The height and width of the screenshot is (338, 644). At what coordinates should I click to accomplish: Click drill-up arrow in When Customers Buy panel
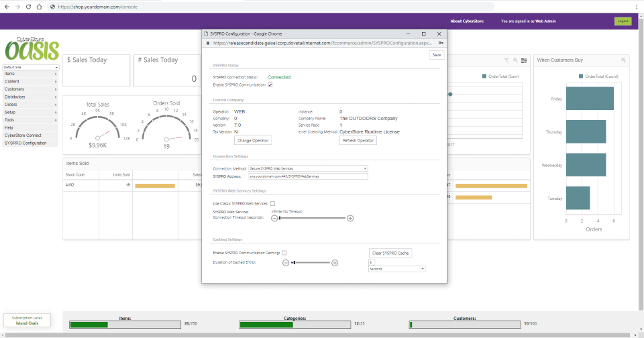tap(623, 60)
